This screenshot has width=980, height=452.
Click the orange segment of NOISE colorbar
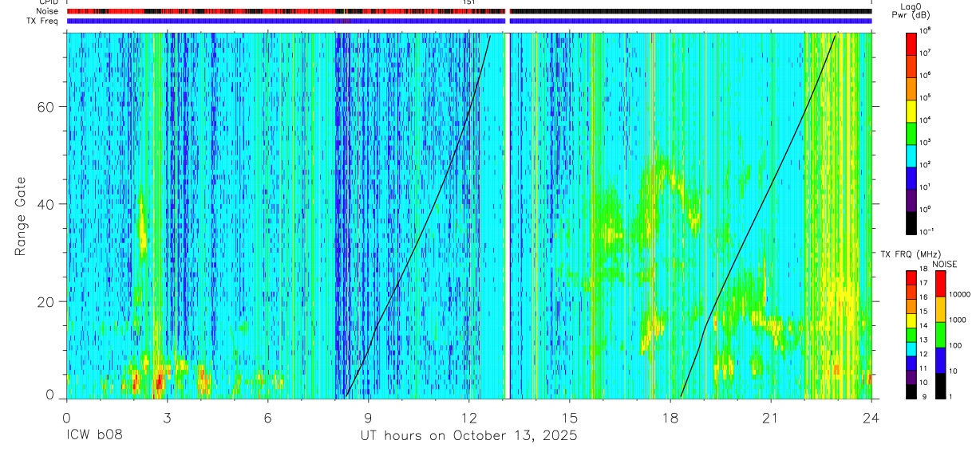(941, 309)
